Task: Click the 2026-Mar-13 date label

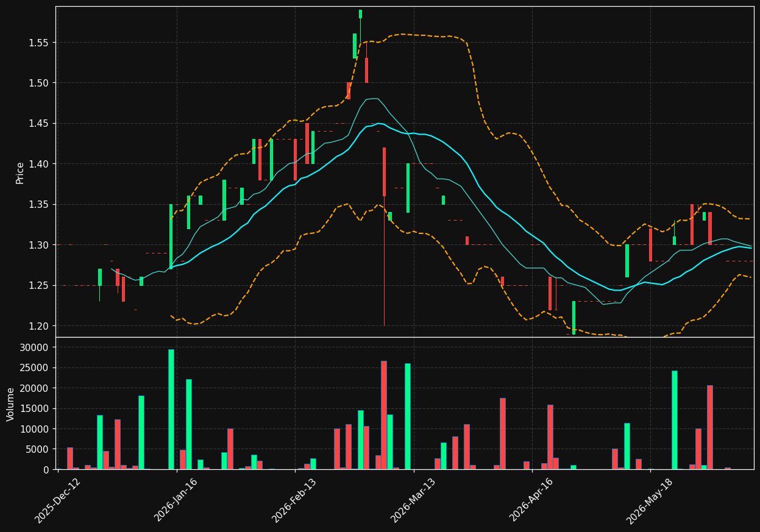Action: [x=413, y=500]
